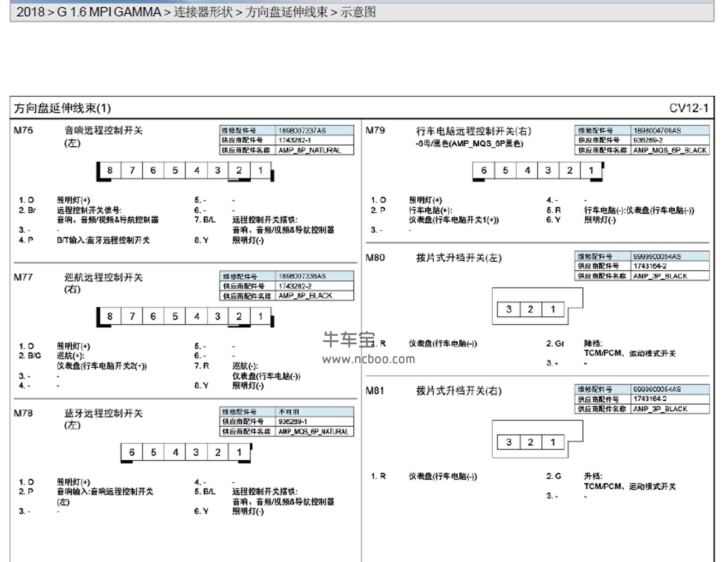The image size is (728, 562).
Task: Click pin 6 in M78 connector diagram
Action: click(x=132, y=452)
